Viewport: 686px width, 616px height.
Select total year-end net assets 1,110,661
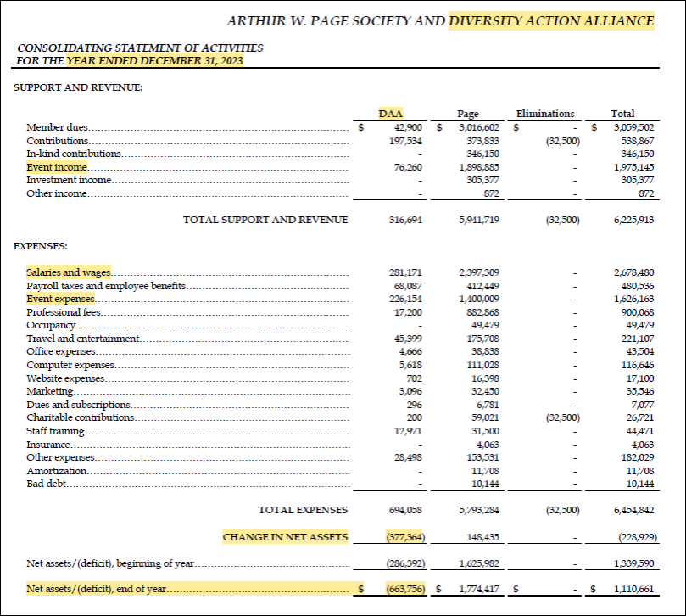[633, 589]
